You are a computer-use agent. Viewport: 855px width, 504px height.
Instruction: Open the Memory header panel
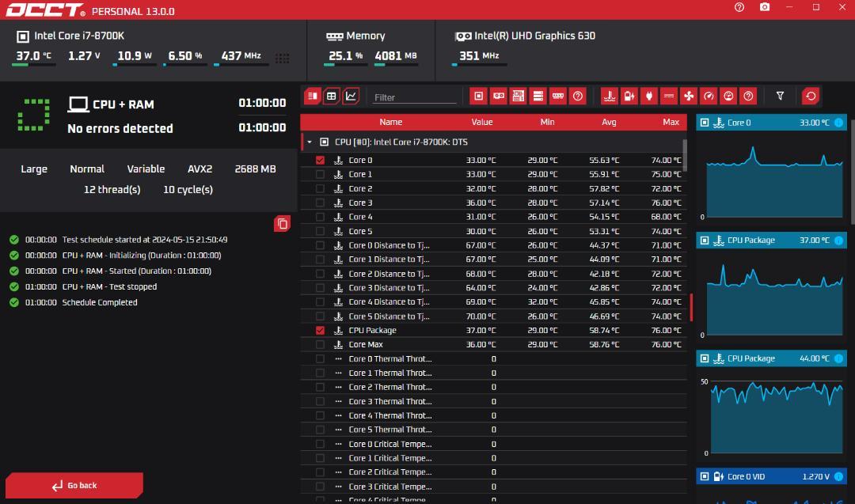[x=371, y=51]
